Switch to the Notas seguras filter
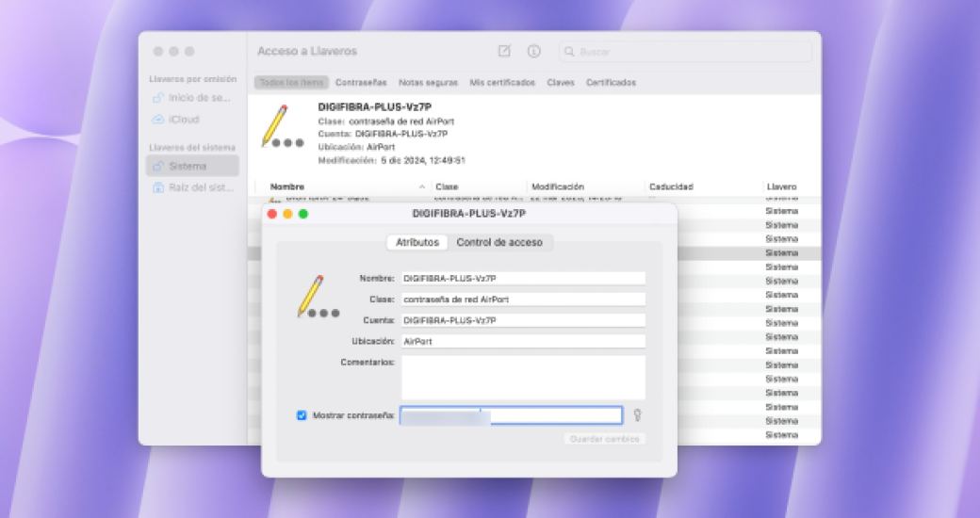This screenshot has height=518, width=980. point(428,83)
